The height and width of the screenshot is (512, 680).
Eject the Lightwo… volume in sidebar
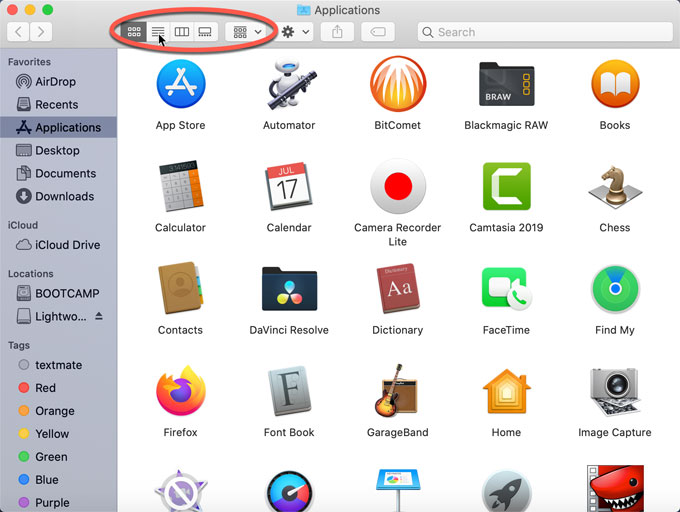pyautogui.click(x=98, y=316)
